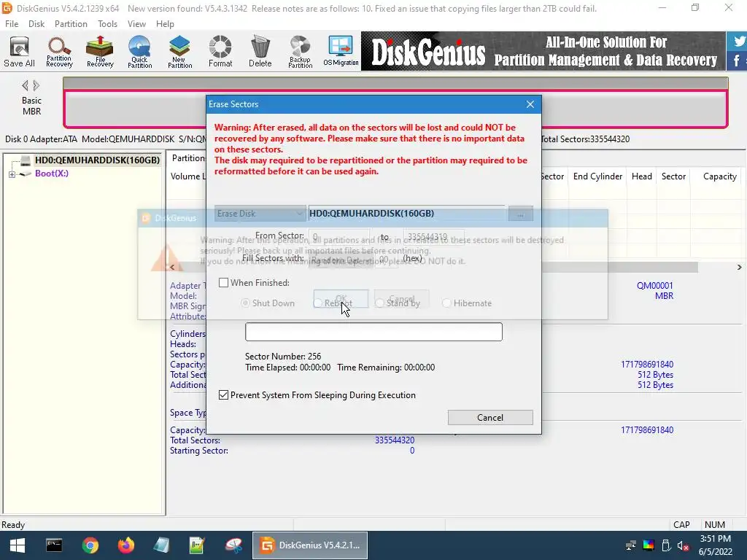Image resolution: width=747 pixels, height=560 pixels.
Task: Click the End Cylinder column header
Action: tap(597, 176)
